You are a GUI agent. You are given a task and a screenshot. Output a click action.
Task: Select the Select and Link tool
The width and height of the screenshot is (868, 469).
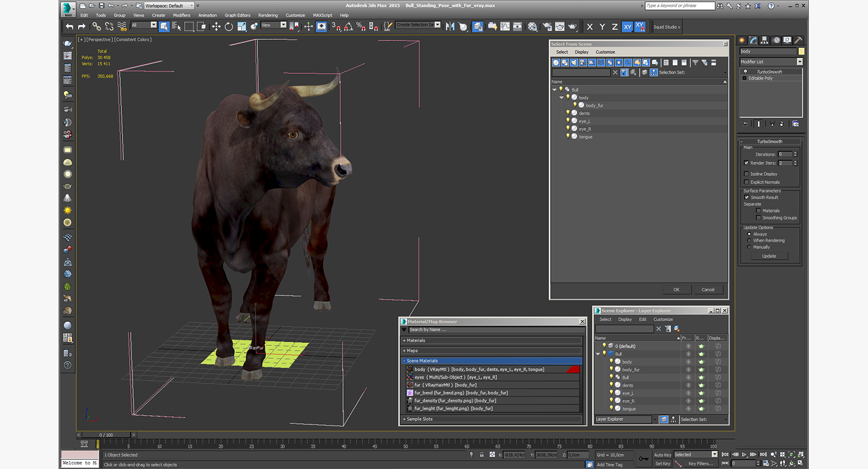point(96,26)
